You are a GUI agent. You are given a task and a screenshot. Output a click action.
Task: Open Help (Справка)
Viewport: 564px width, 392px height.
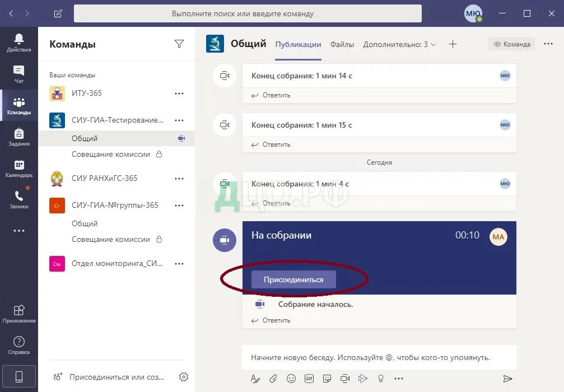tap(18, 346)
